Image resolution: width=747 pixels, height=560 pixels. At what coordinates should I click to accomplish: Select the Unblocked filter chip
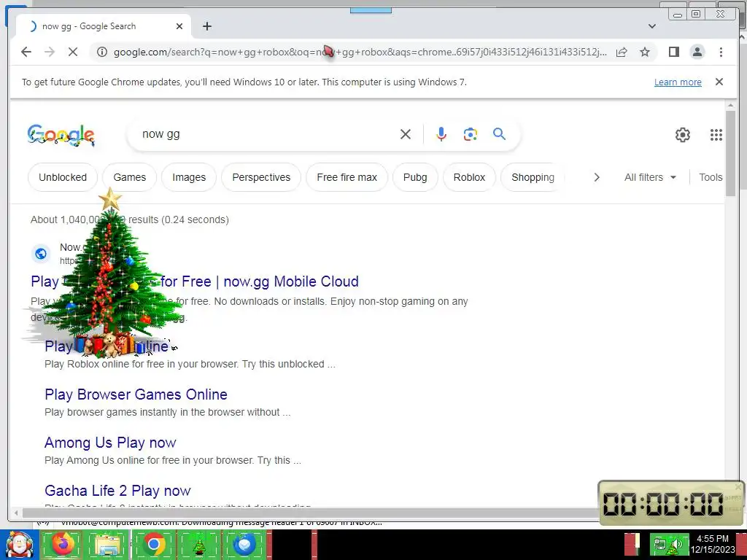click(63, 177)
